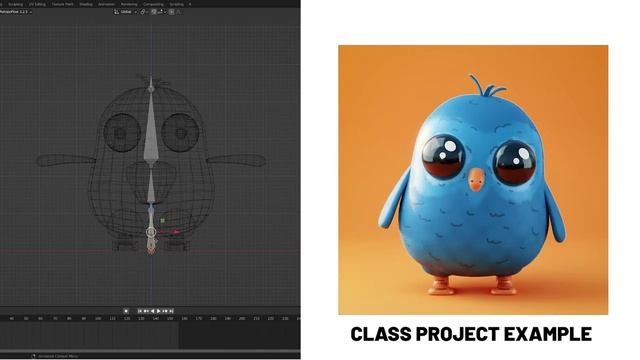Switch to the Sculpting workspace tab

pyautogui.click(x=16, y=4)
